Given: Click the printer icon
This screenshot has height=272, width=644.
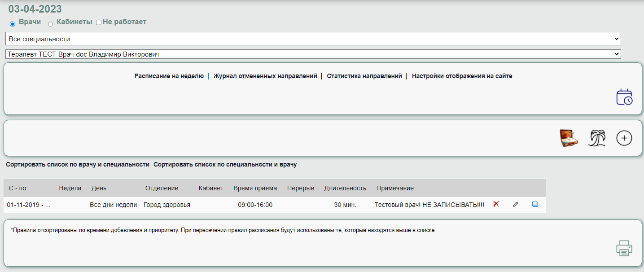Looking at the screenshot, I should pyautogui.click(x=624, y=248).
